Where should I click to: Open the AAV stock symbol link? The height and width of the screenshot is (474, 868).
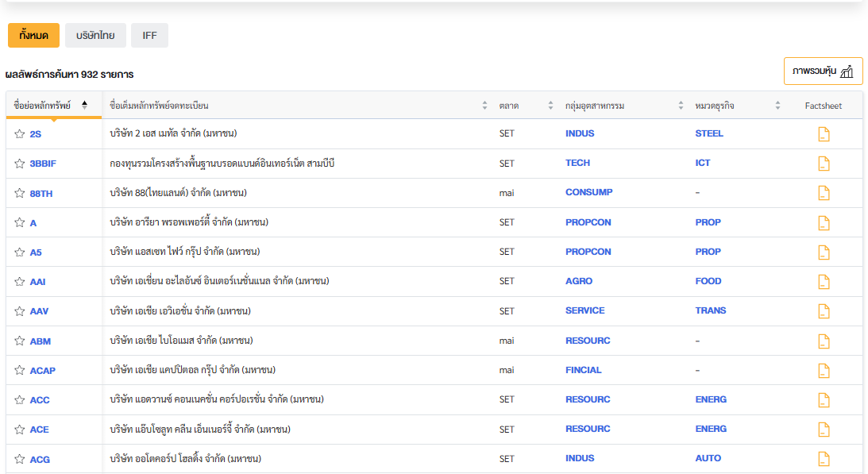pyautogui.click(x=39, y=312)
